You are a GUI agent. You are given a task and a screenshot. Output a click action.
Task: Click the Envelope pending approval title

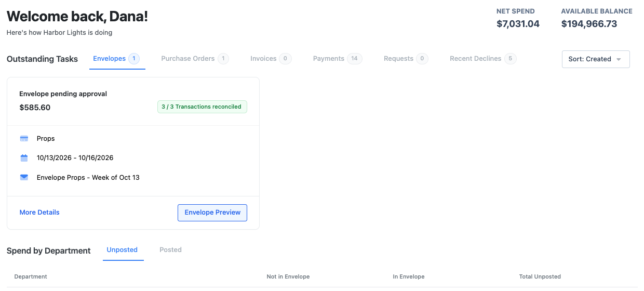click(63, 94)
